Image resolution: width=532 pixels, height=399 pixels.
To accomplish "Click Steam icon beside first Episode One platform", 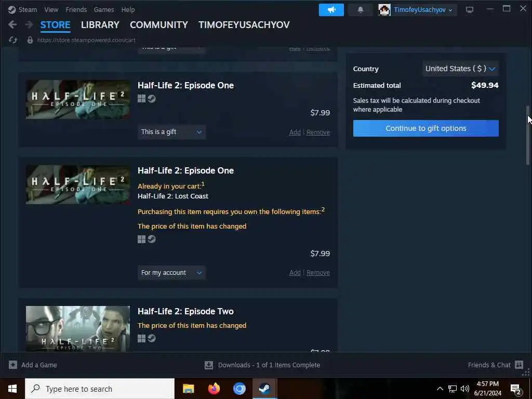I will click(152, 99).
